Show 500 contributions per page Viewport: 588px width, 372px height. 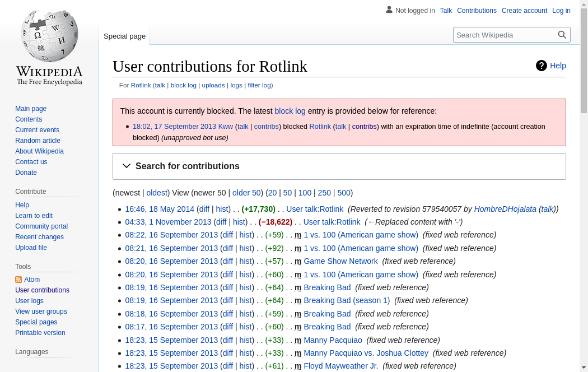coord(343,193)
